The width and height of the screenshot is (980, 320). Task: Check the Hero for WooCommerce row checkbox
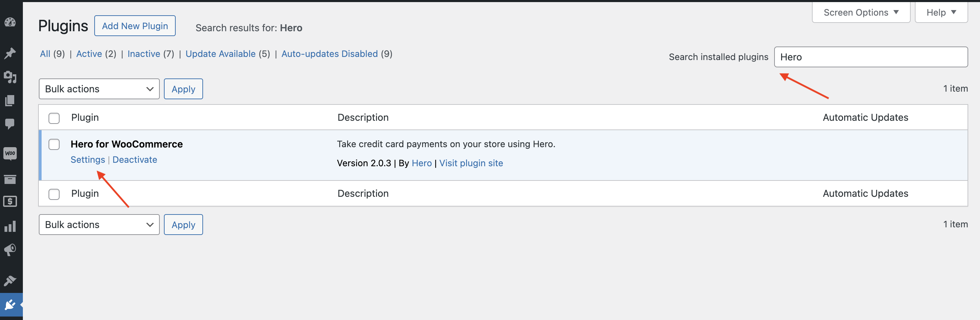pyautogui.click(x=54, y=144)
